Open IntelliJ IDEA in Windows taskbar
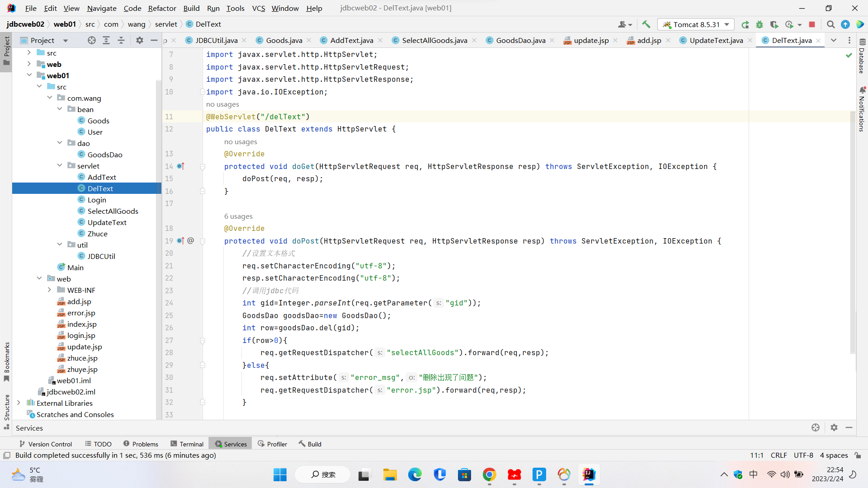Image resolution: width=868 pixels, height=488 pixels. click(589, 474)
